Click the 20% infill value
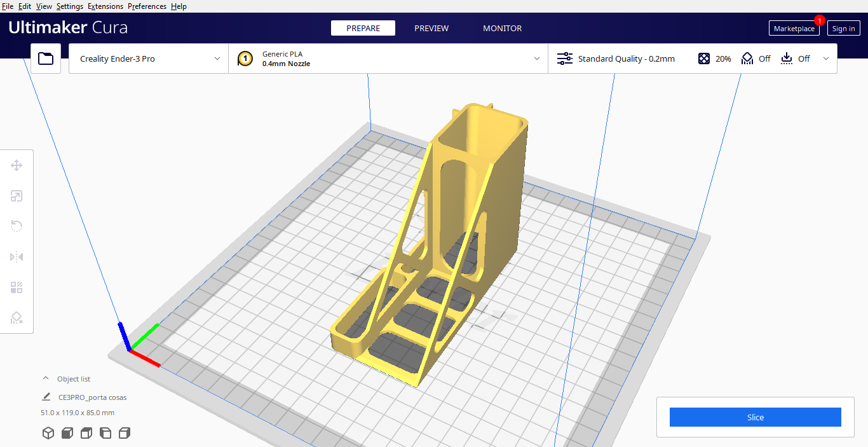868x447 pixels. click(x=723, y=58)
